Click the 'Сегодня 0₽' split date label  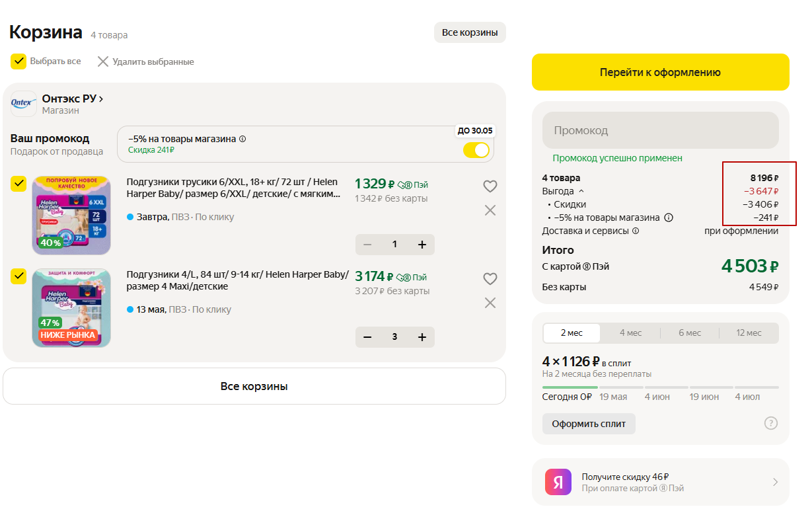tap(567, 397)
